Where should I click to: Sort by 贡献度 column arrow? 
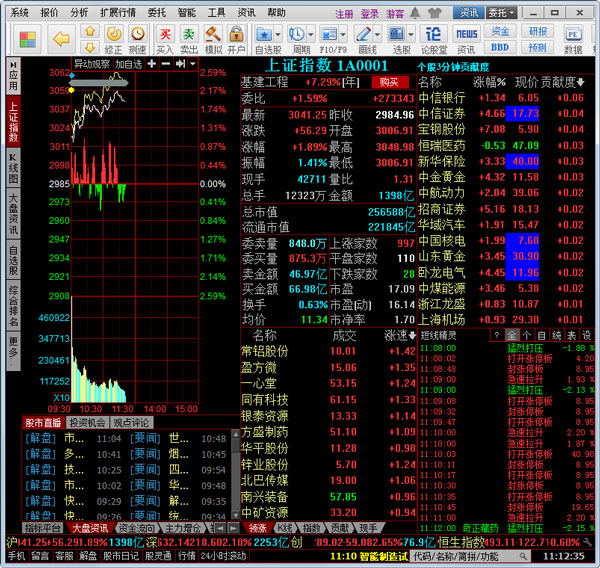coord(580,82)
